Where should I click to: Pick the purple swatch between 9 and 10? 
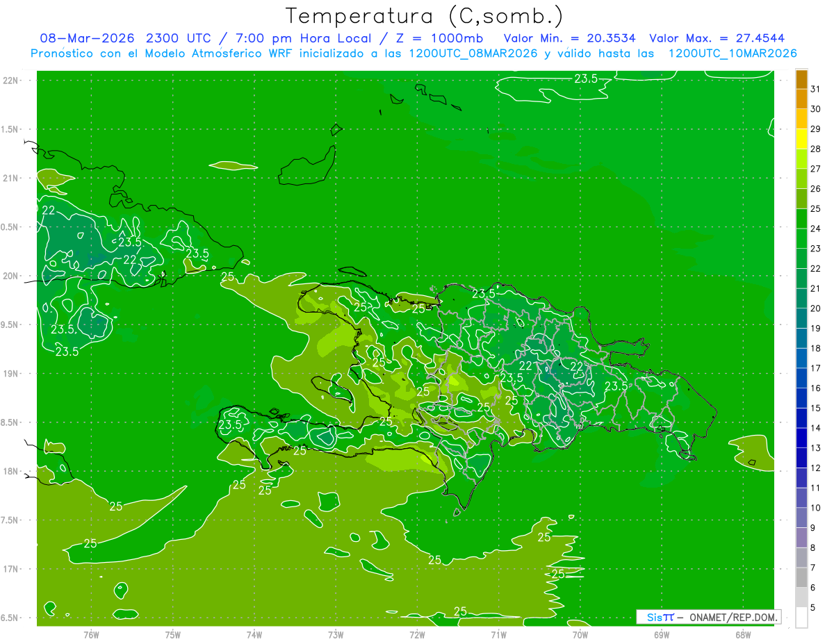coord(801,518)
